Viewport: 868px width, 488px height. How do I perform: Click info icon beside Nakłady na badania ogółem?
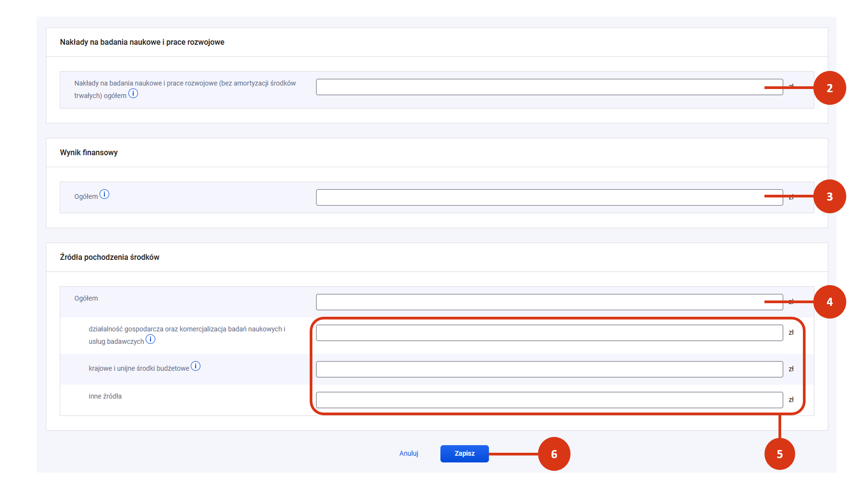[133, 94]
